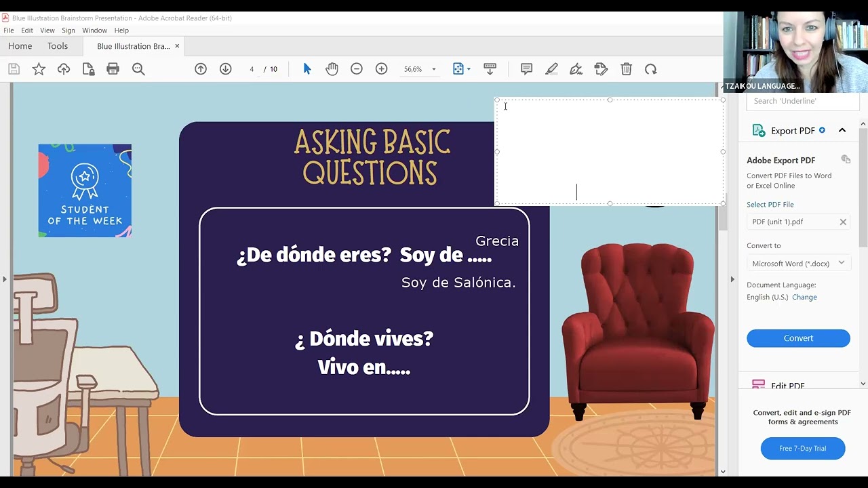Click the Share file icon in toolbar

(x=64, y=68)
